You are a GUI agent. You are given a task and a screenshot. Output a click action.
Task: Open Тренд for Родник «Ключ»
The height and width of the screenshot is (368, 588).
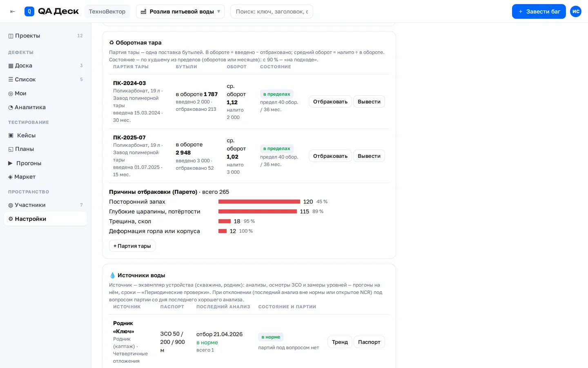point(340,342)
